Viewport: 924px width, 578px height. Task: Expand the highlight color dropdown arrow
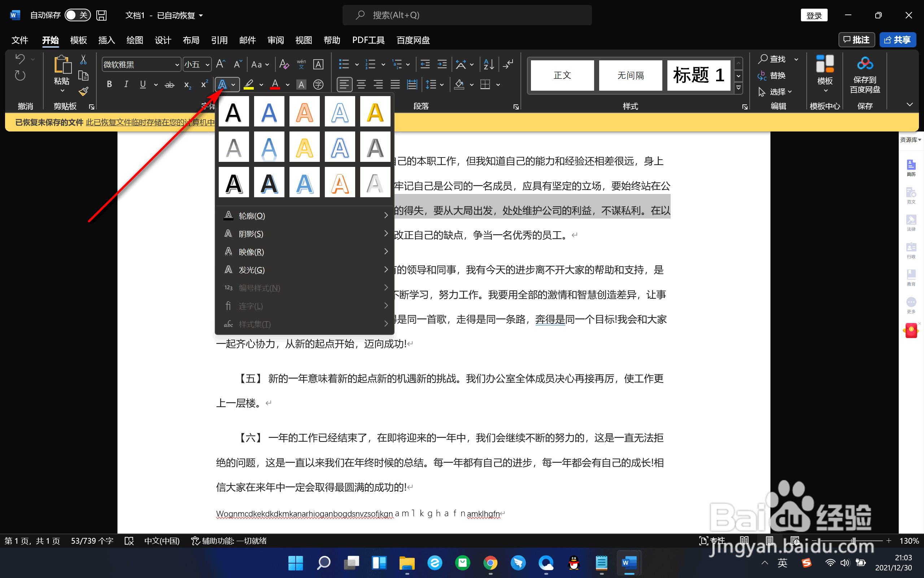[261, 85]
